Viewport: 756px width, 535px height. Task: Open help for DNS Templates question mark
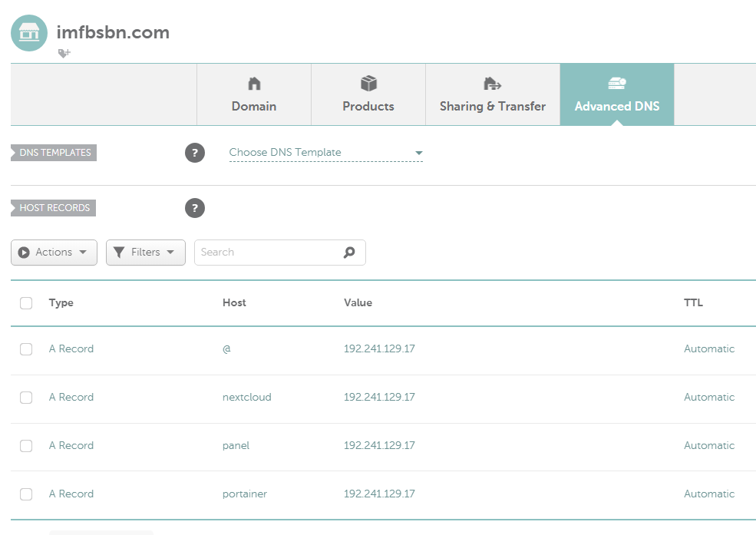(x=195, y=153)
